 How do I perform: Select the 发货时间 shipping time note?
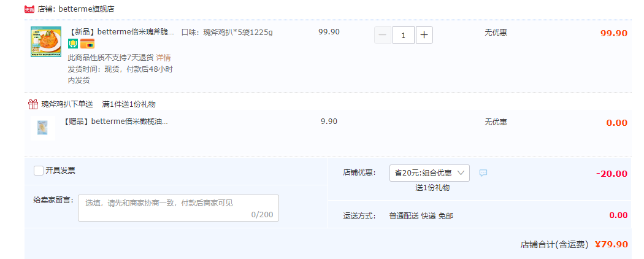point(120,74)
